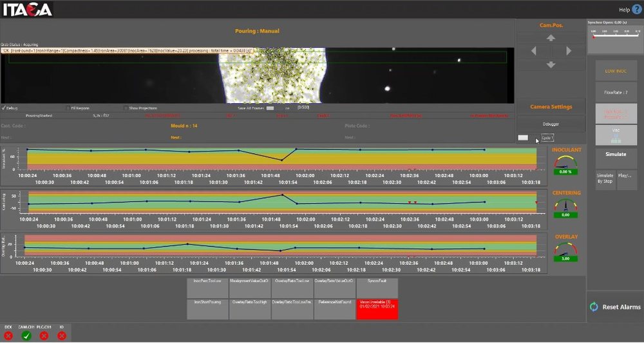Select the MisalignmentValueOutO alarm tile
The image size is (644, 343).
pyautogui.click(x=250, y=288)
